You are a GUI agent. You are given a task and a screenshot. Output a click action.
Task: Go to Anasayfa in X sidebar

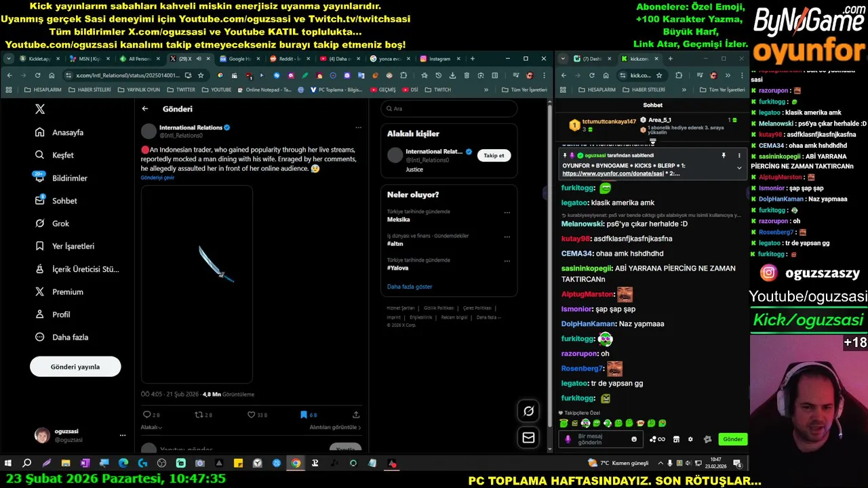pos(60,132)
